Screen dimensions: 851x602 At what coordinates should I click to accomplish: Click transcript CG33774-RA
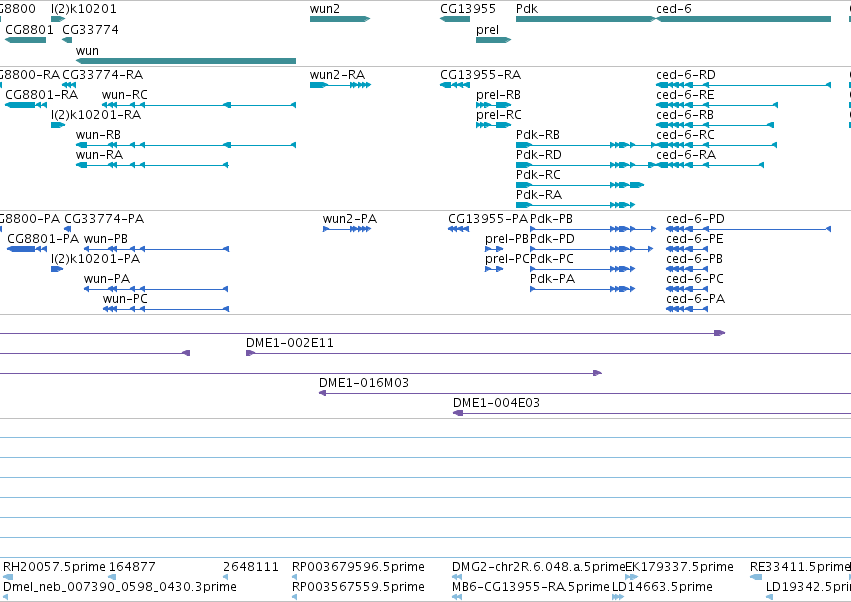(x=103, y=74)
